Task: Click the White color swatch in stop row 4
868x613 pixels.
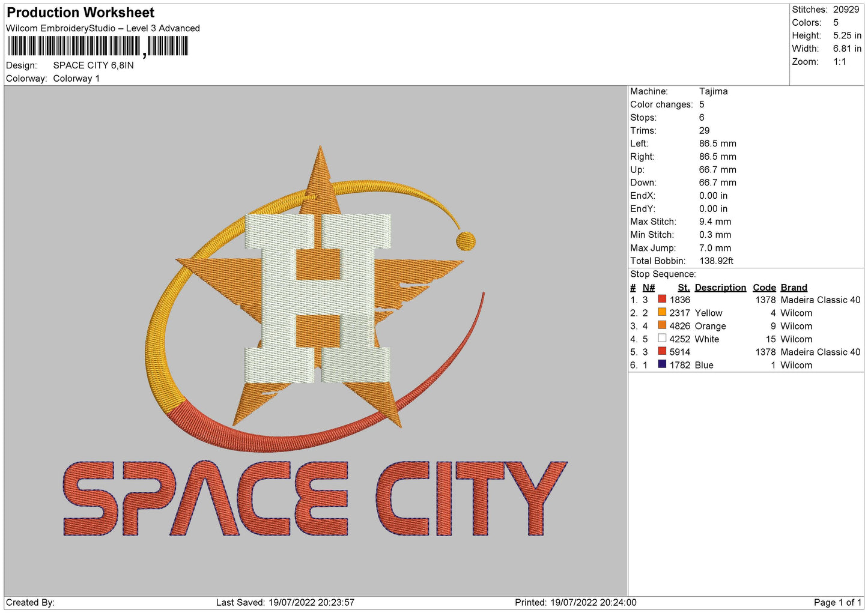Action: pos(662,339)
